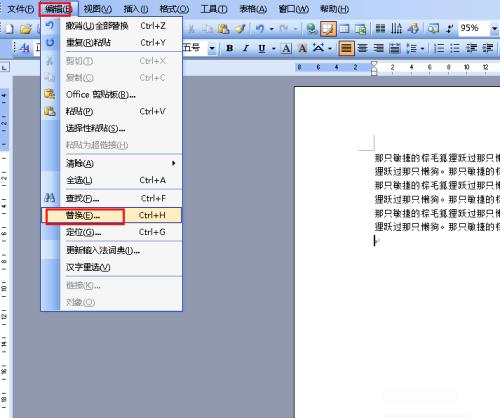This screenshot has height=418, width=500.
Task: Click the ruler indent marker
Action: pos(374,68)
